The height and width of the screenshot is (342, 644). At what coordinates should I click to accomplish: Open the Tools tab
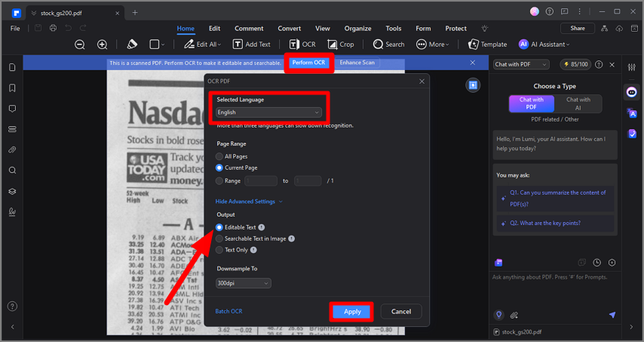(394, 29)
